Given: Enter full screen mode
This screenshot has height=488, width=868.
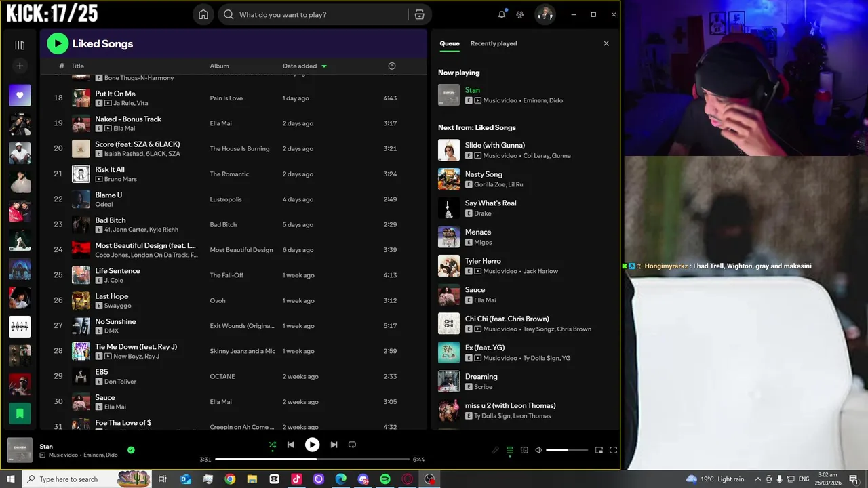Looking at the screenshot, I should (613, 450).
